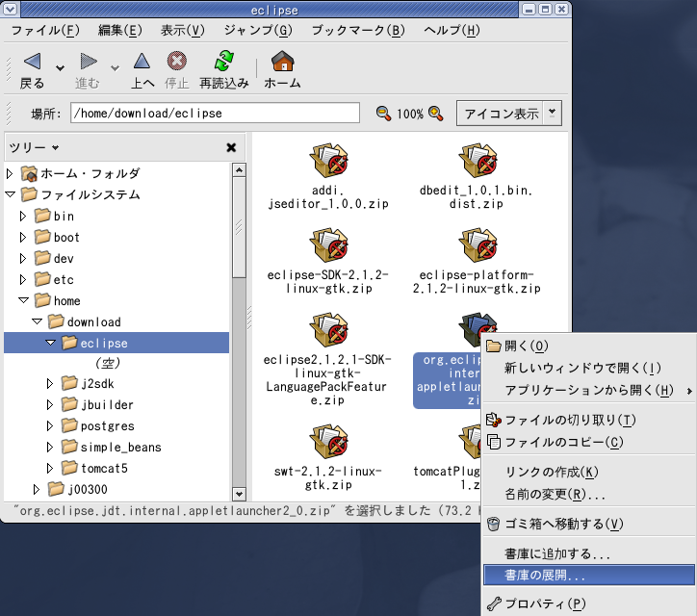Click the scissors icon for ファイルの切り取り
This screenshot has width=697, height=616.
(493, 420)
